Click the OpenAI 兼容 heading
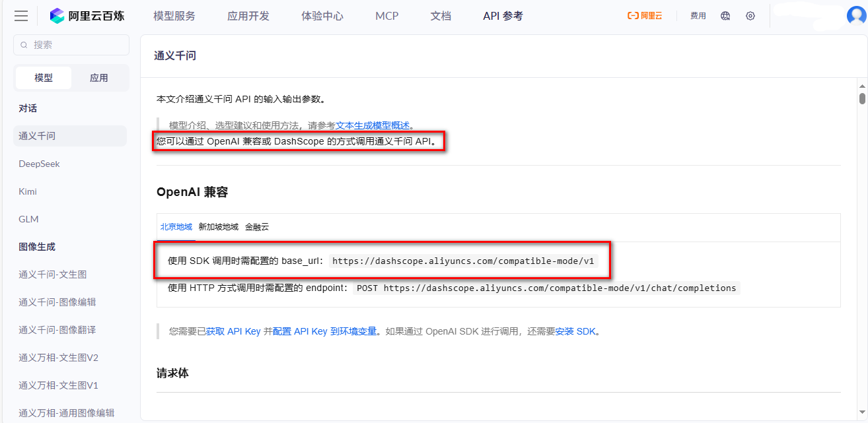 tap(192, 192)
